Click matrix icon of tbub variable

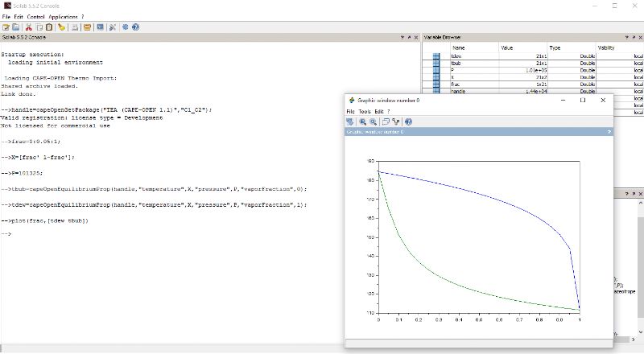tap(436, 64)
